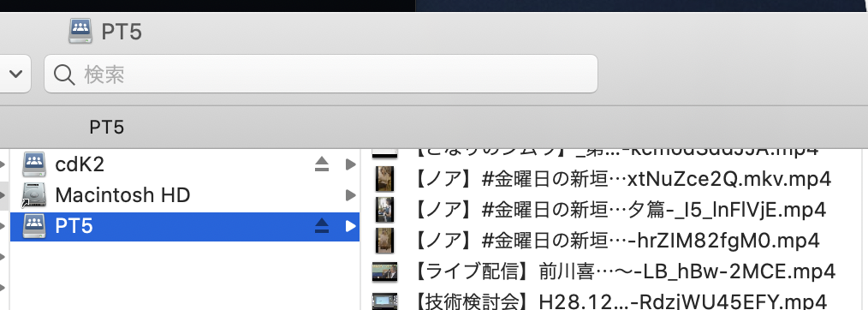
Task: Click thumbnail of ライブ配信 LB_hBw-2MCE.mp4
Action: click(x=384, y=271)
